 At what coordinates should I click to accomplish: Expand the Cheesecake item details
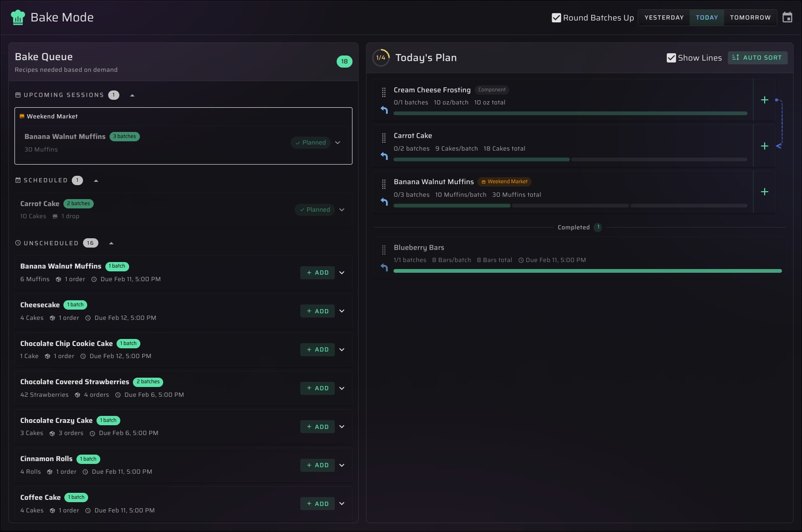point(342,311)
